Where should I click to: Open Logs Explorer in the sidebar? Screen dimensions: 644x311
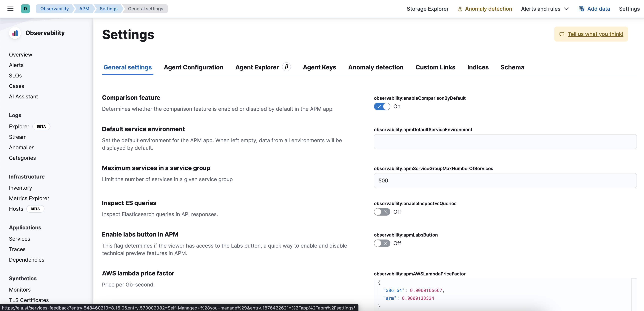(19, 126)
